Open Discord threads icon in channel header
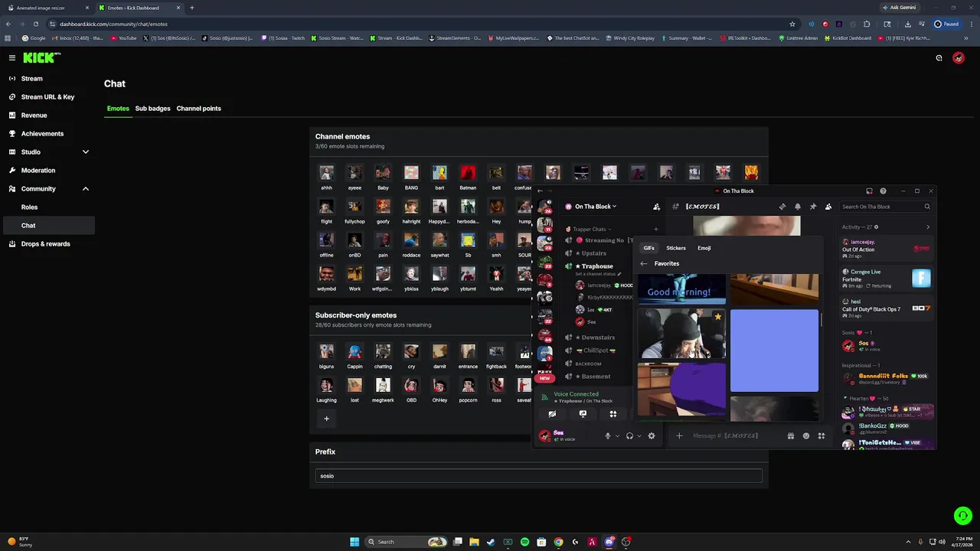The width and height of the screenshot is (980, 551). (x=782, y=207)
